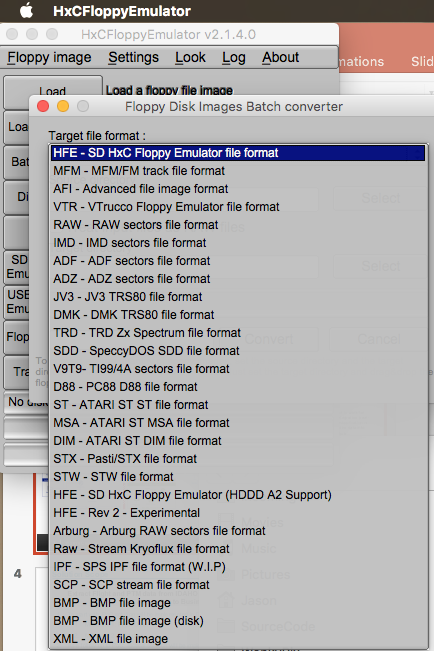Image resolution: width=434 pixels, height=651 pixels.
Task: Choose DMK - DMK TRS80 file format
Action: (x=238, y=315)
